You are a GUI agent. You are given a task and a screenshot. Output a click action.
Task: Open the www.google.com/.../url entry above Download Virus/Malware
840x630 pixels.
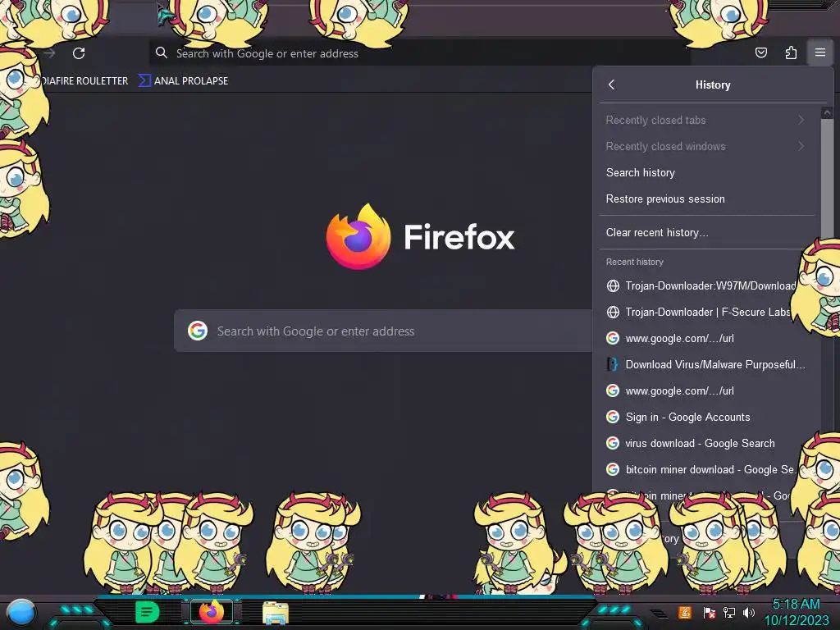[706, 338]
